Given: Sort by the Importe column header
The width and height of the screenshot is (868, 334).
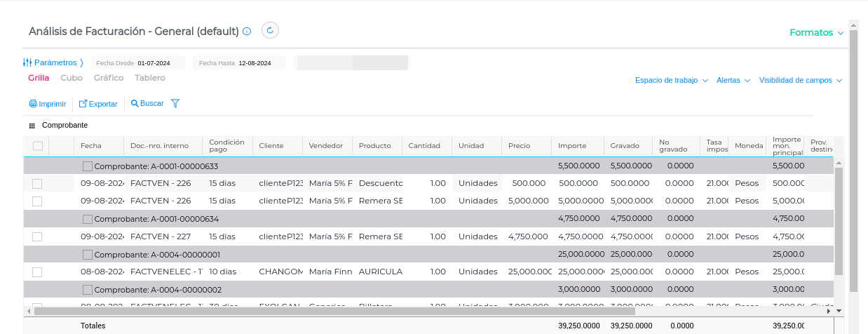Looking at the screenshot, I should click(573, 146).
